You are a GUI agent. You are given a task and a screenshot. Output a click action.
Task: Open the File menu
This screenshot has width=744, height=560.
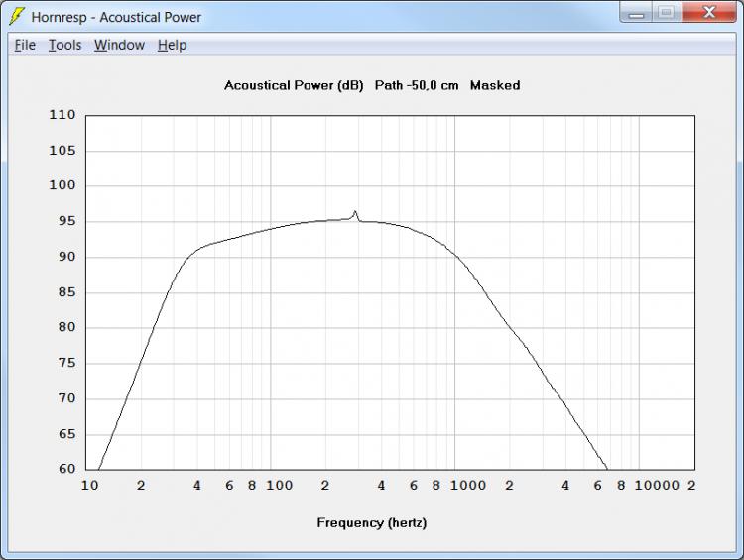[25, 45]
